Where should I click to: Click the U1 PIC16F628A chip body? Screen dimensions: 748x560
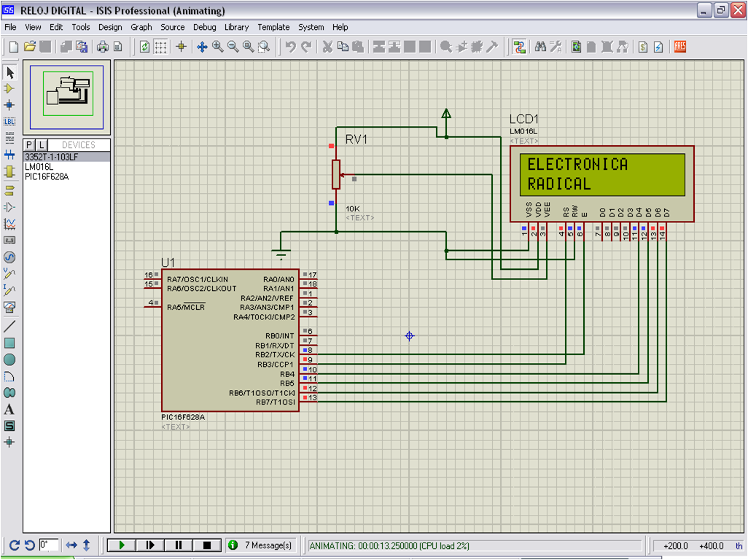click(230, 340)
